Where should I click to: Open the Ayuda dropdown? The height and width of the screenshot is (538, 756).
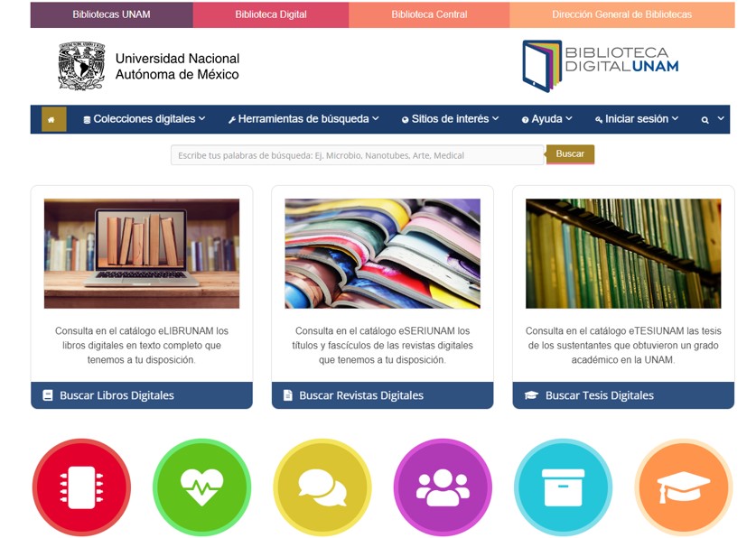click(x=547, y=119)
